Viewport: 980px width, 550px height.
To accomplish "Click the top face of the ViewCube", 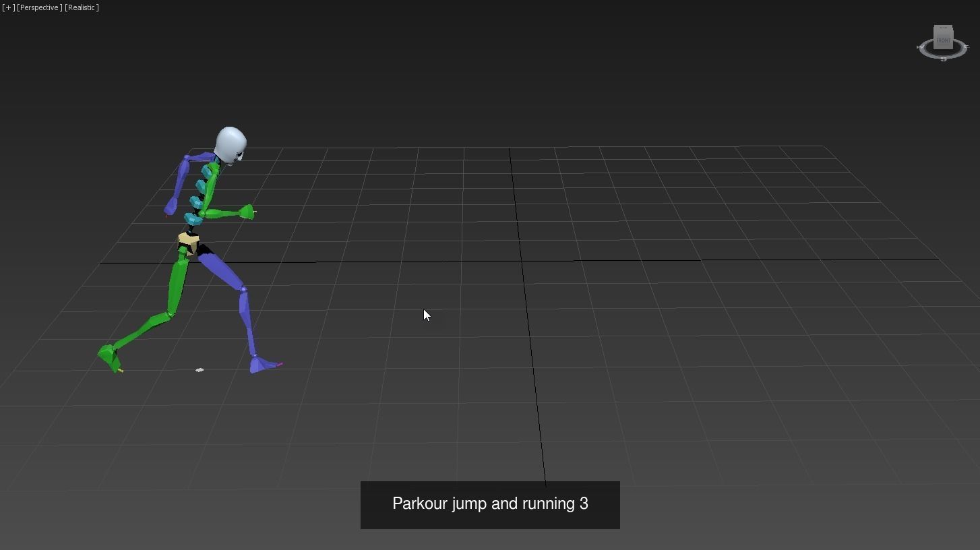I will (x=943, y=29).
